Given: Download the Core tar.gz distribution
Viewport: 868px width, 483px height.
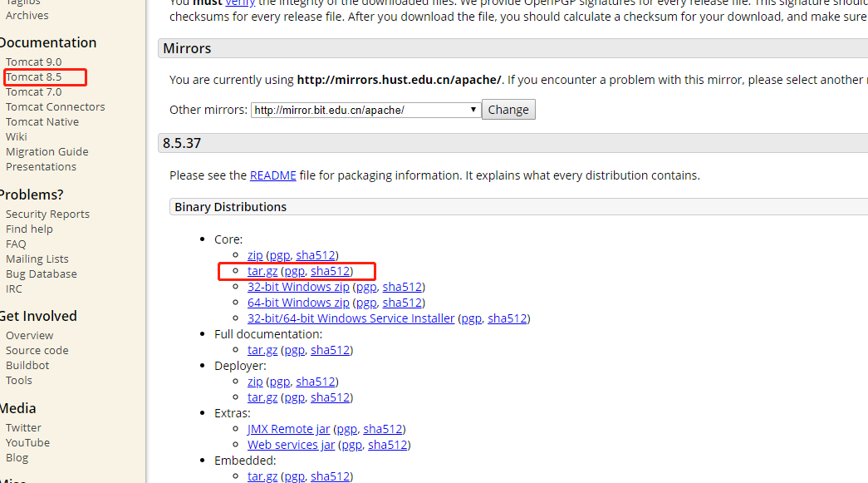Looking at the screenshot, I should pos(262,271).
